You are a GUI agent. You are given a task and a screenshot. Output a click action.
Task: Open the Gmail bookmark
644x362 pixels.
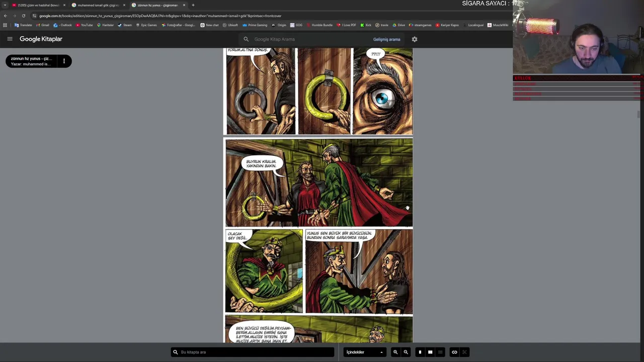(x=42, y=25)
